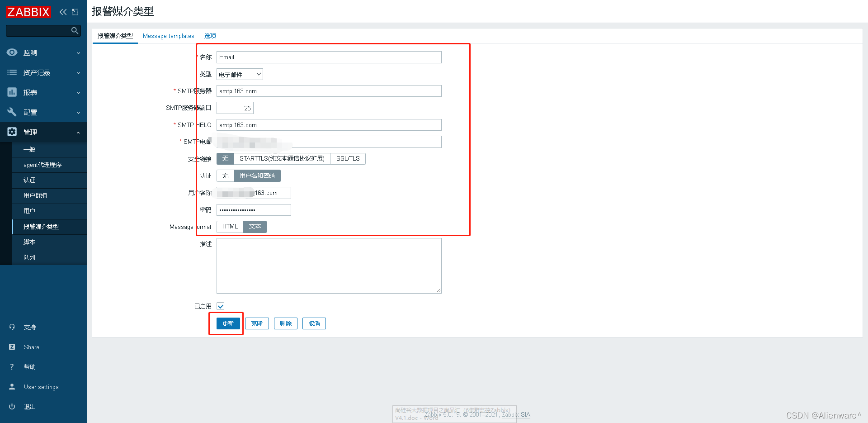The width and height of the screenshot is (868, 423).
Task: Click the wrench icon for 配置
Action: (x=12, y=112)
